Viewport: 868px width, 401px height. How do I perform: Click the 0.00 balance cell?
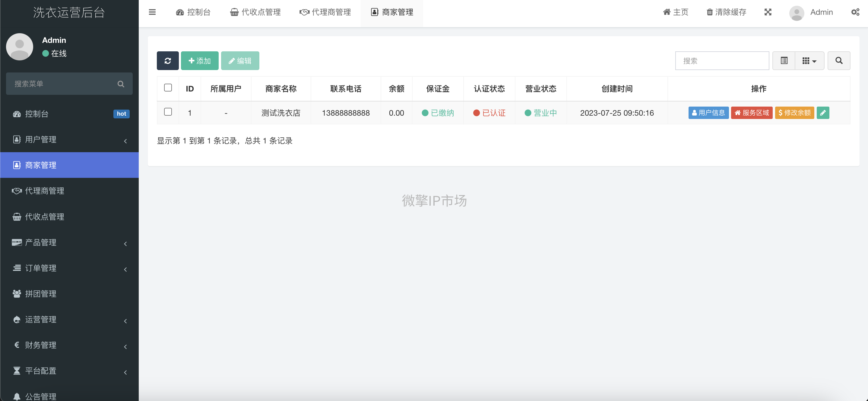[x=396, y=113]
